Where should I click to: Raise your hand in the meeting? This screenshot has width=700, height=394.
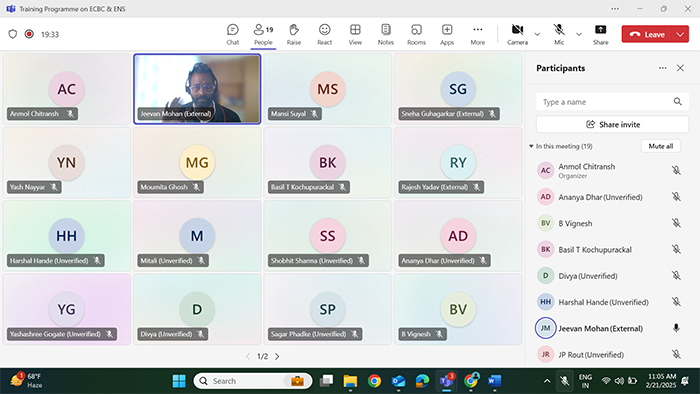[294, 34]
